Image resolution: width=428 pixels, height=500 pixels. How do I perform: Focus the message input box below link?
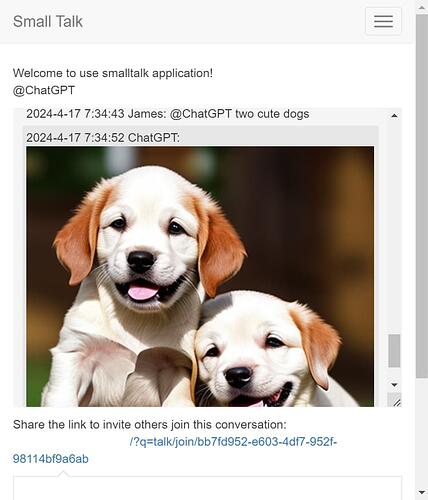click(x=207, y=488)
